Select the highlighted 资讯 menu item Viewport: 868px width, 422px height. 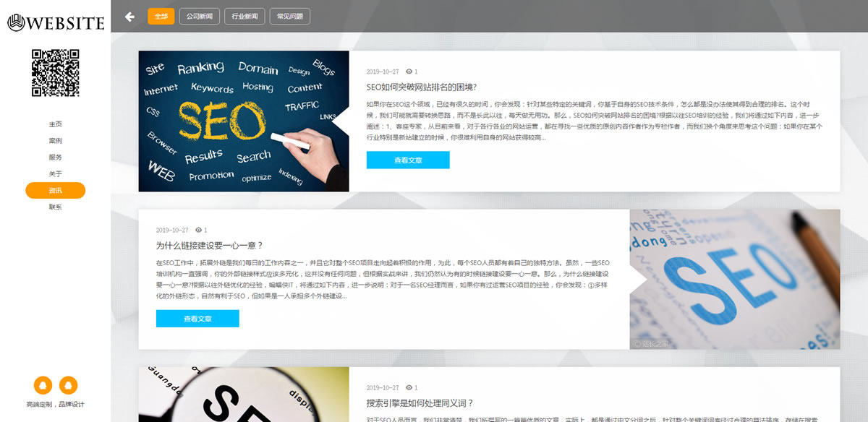(x=56, y=191)
